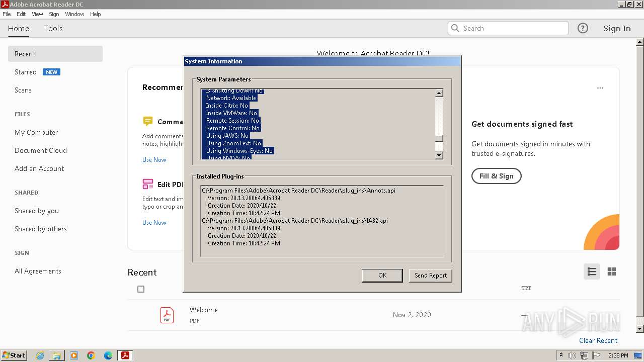This screenshot has width=644, height=362.
Task: Click the Action Center flag tray icon
Action: [x=596, y=355]
